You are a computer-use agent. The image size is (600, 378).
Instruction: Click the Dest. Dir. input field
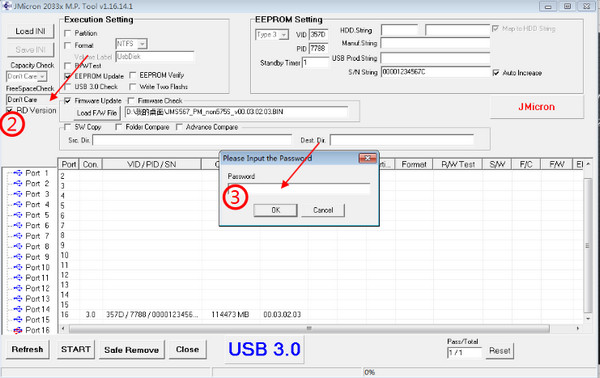click(402, 140)
